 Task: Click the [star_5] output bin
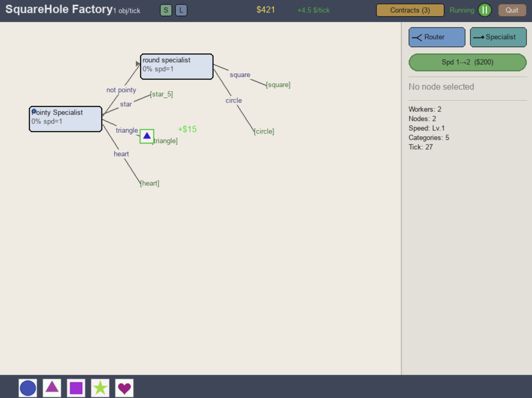pyautogui.click(x=162, y=94)
